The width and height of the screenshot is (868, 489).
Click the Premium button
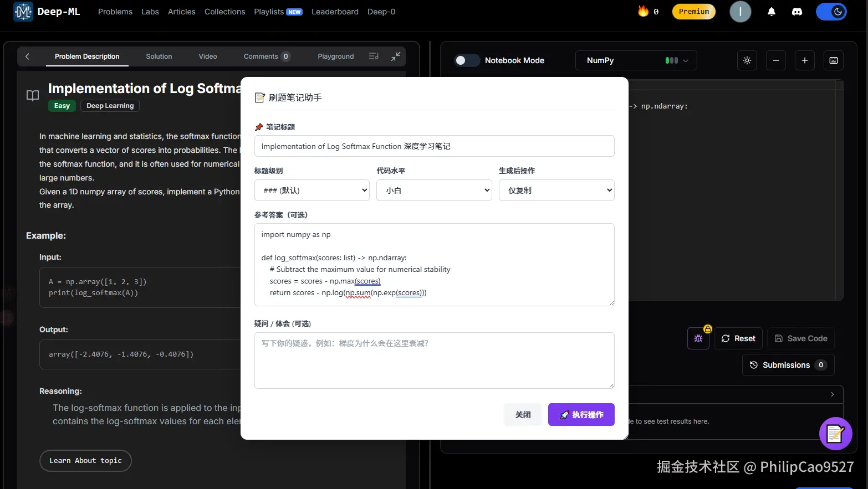tap(694, 12)
